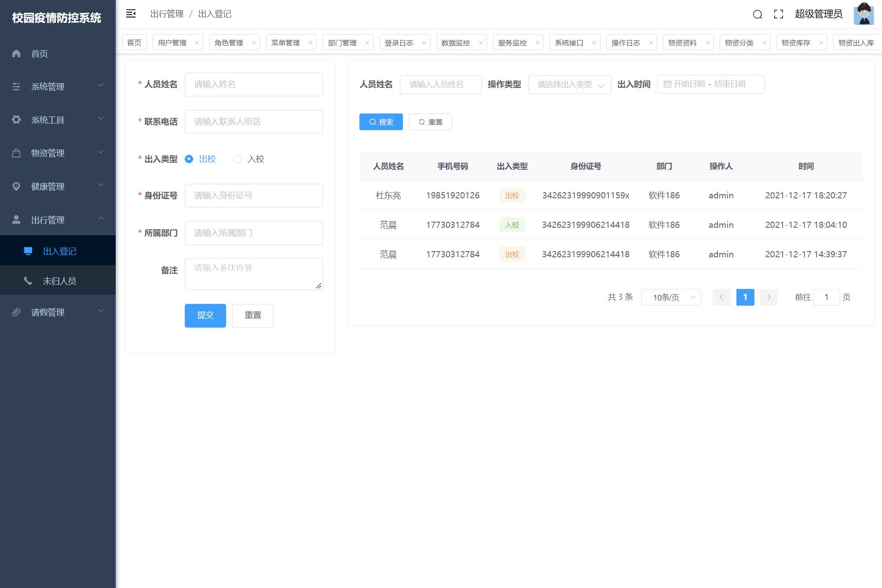Open the 出入登记 sidebar menu item
The height and width of the screenshot is (588, 882).
click(x=59, y=251)
